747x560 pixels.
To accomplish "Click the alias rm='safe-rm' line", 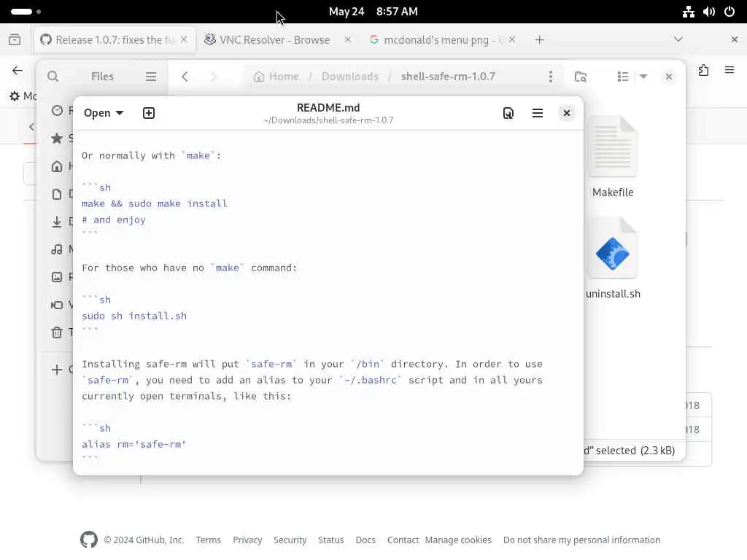I will [133, 444].
